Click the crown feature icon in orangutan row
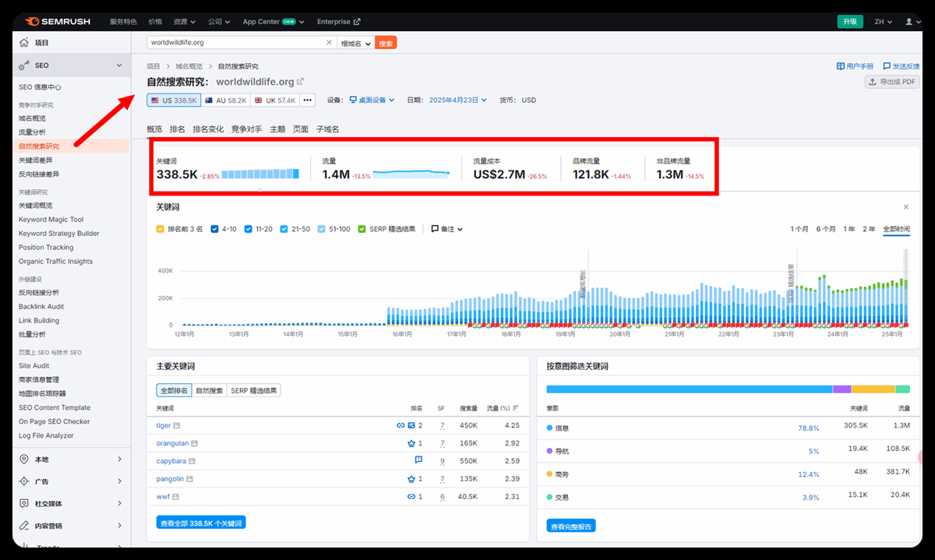The image size is (935, 560). [x=411, y=443]
